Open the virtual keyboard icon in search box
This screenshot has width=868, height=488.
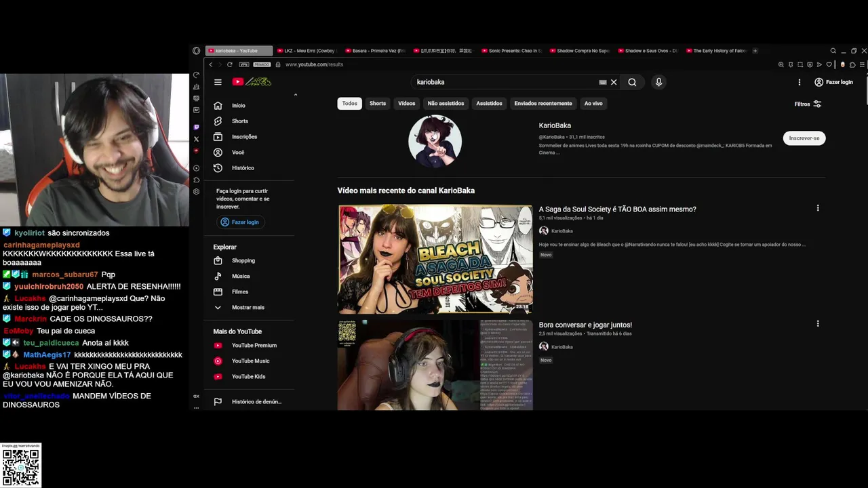(602, 82)
